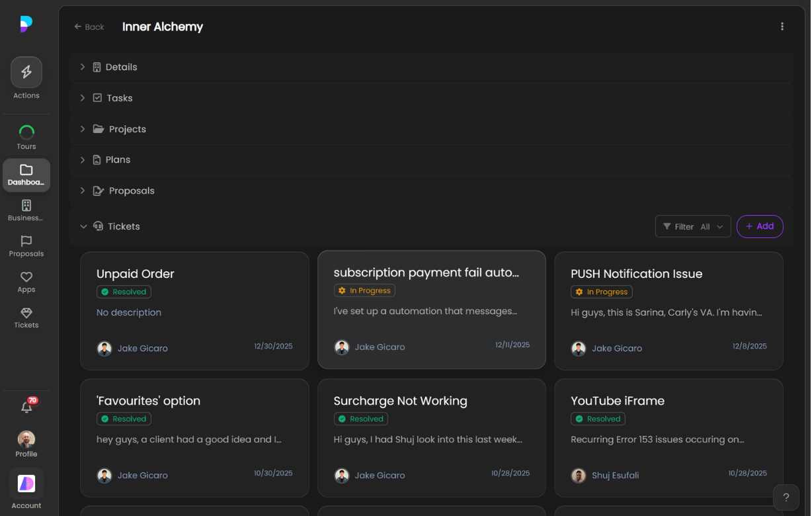This screenshot has height=516, width=812.
Task: Select the Dashboard sidebar item
Action: [26, 175]
